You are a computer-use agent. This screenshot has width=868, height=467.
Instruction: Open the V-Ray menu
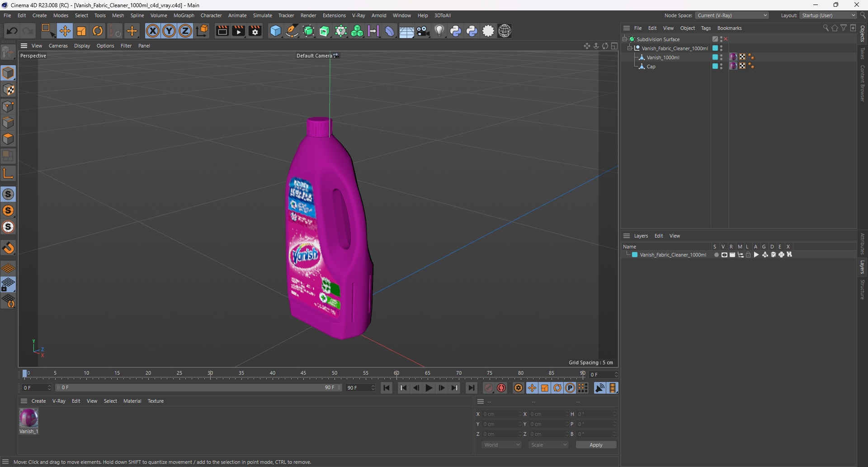(359, 15)
